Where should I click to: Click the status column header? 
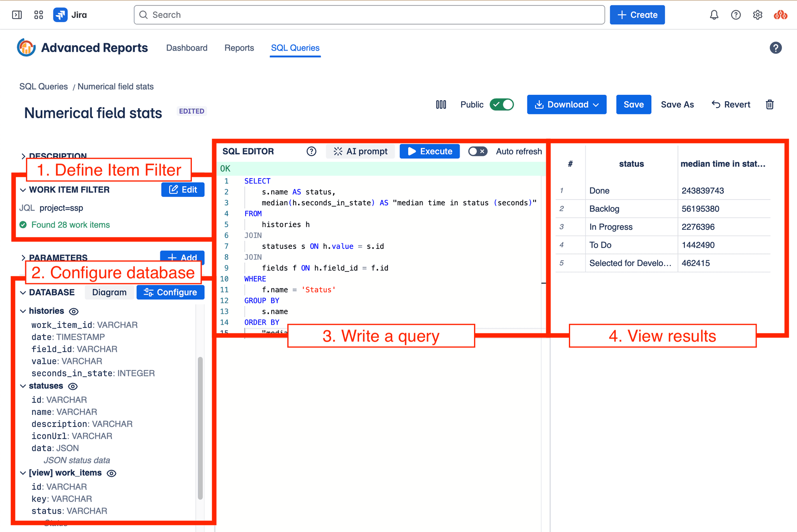pos(631,164)
